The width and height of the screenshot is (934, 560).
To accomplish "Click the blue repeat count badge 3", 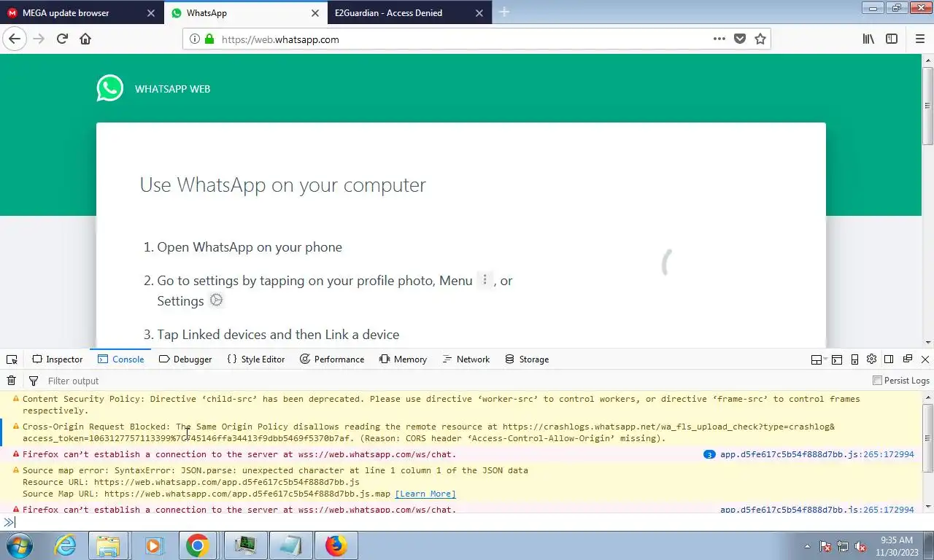I will click(x=709, y=454).
